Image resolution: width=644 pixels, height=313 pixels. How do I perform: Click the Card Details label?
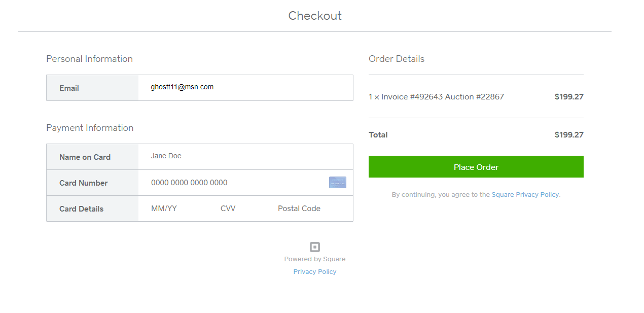tap(81, 209)
